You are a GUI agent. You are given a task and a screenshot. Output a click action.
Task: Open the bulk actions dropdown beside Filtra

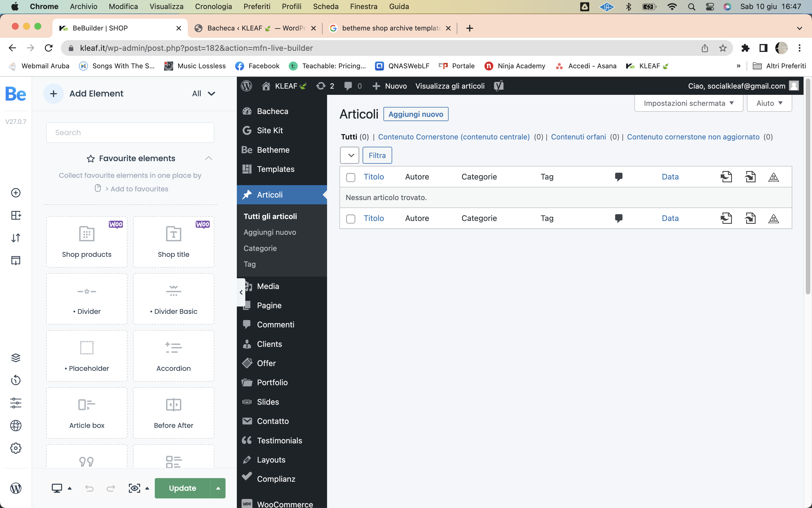click(x=350, y=155)
